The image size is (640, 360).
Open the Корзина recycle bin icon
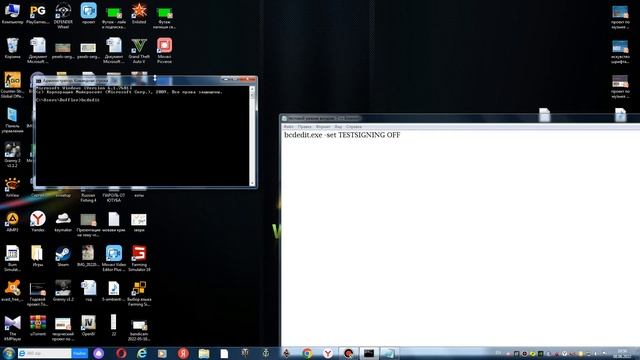pos(12,48)
